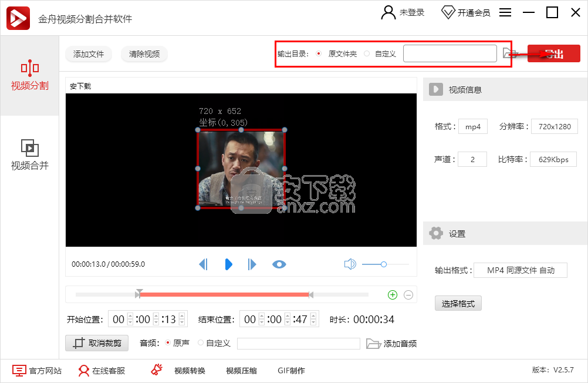Image resolution: width=588 pixels, height=383 pixels.
Task: Click the audio channel value 2
Action: pos(472,159)
